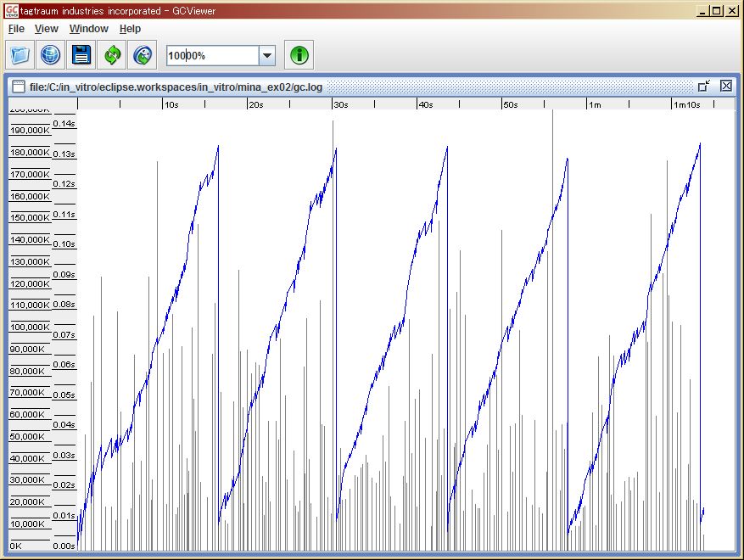Click the Open URL globe icon
The image size is (744, 560).
(50, 55)
